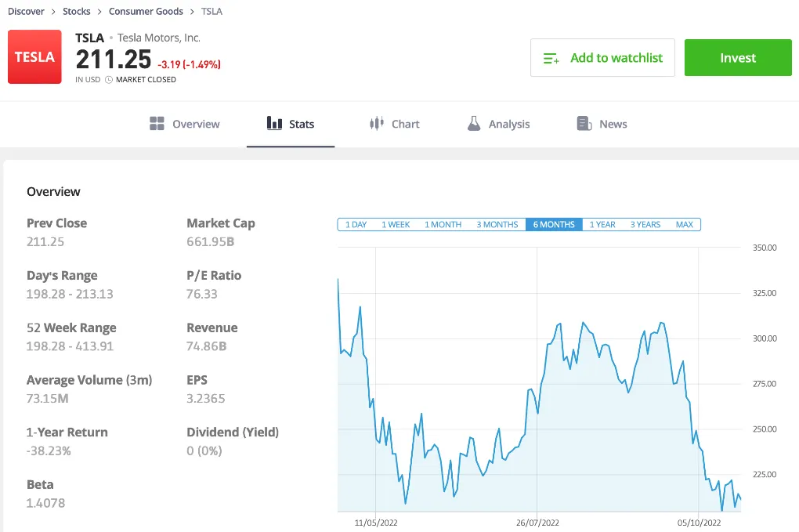Screen dimensions: 799x532
Task: Go to the Analysis tab
Action: tap(498, 124)
